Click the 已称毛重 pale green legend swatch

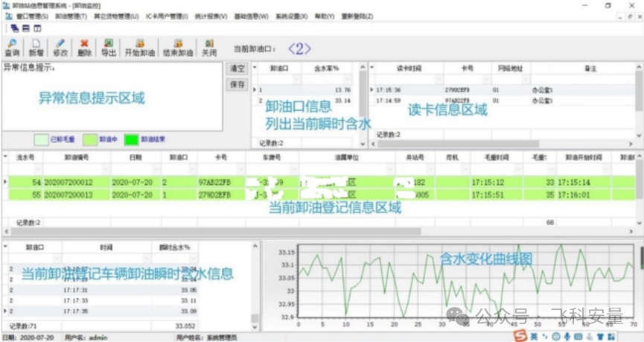click(41, 140)
